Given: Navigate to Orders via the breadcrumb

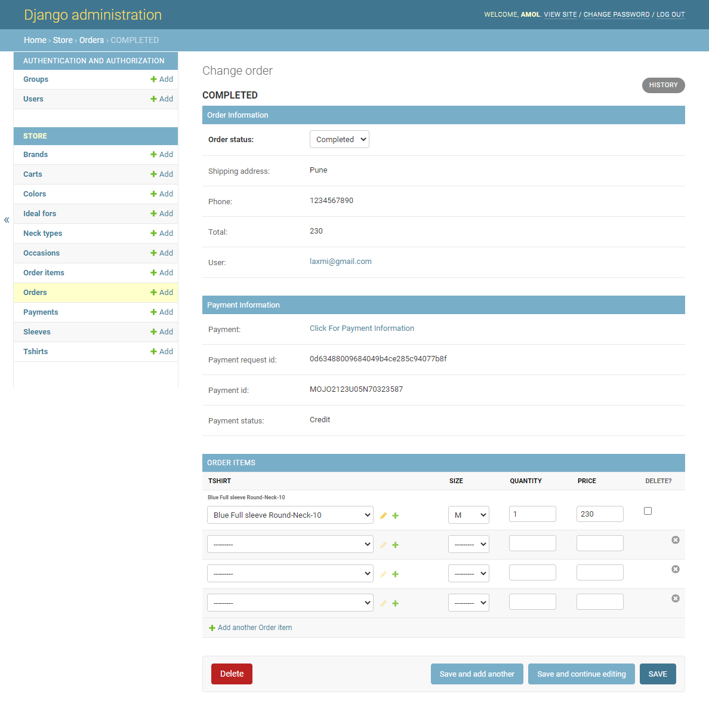Looking at the screenshot, I should 91,40.
